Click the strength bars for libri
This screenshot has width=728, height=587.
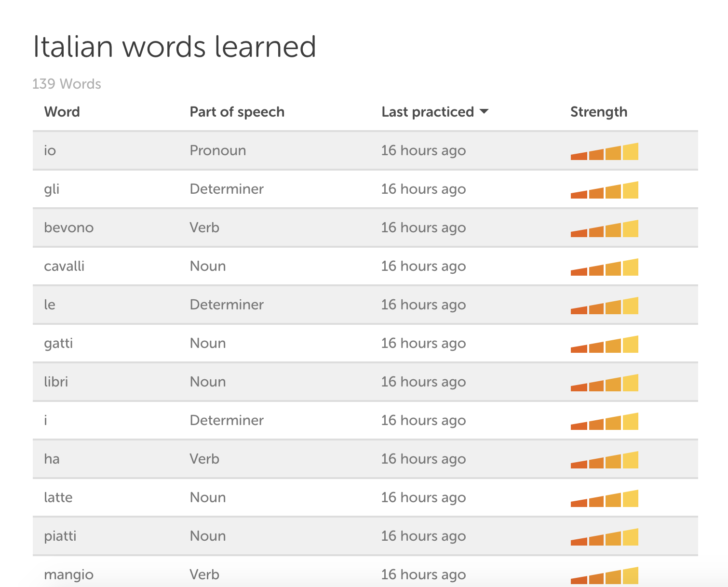pyautogui.click(x=605, y=383)
